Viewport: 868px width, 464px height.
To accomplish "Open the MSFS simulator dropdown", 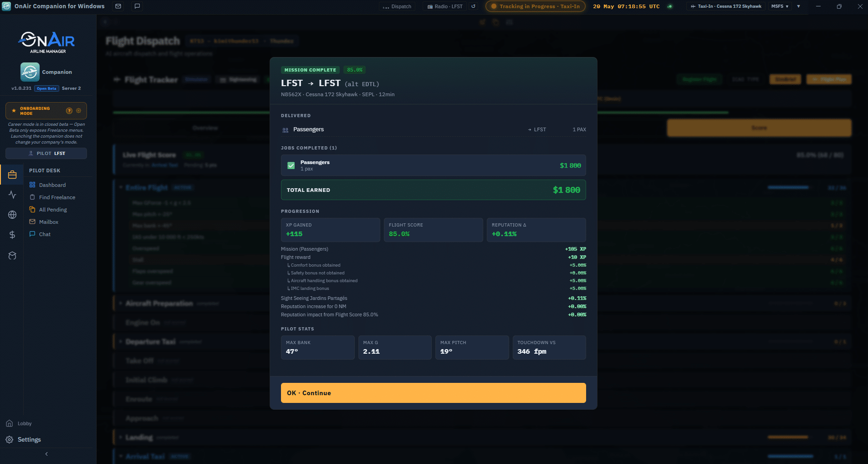I will [780, 6].
